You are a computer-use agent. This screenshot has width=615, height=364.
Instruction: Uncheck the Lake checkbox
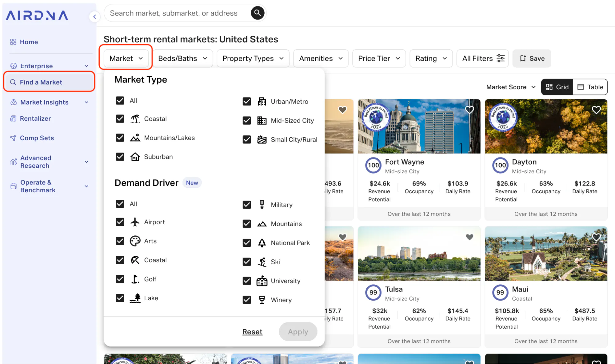(120, 298)
